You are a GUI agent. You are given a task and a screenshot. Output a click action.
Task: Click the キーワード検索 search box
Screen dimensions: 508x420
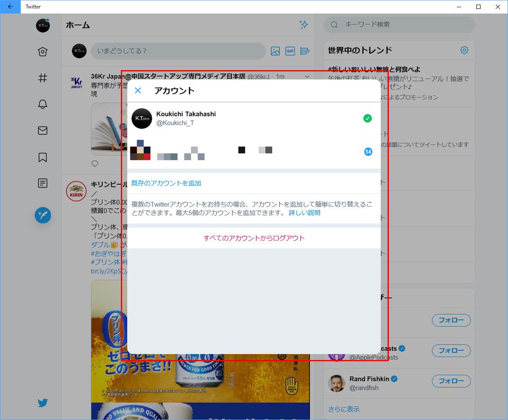[x=399, y=25]
